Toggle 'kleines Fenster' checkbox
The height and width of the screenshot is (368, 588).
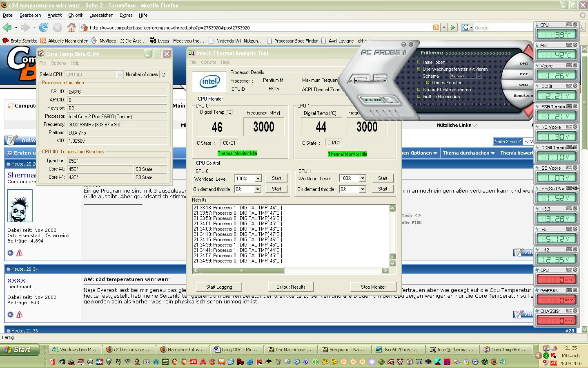428,83
